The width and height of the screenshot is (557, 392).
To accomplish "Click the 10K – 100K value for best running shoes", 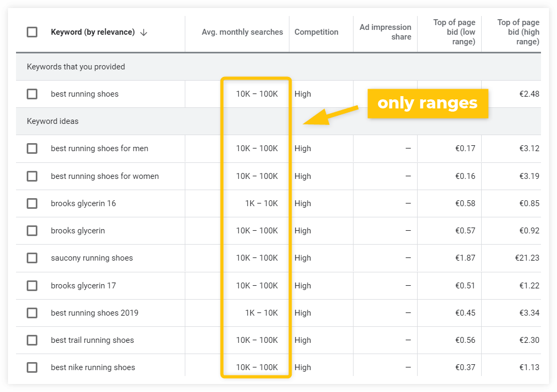I will (x=256, y=94).
